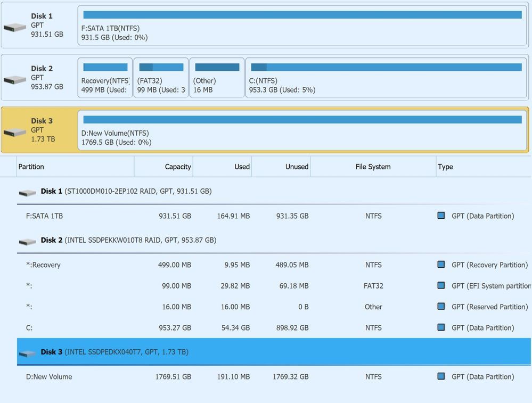Click the Disk 1 drive icon in disk map

14,27
